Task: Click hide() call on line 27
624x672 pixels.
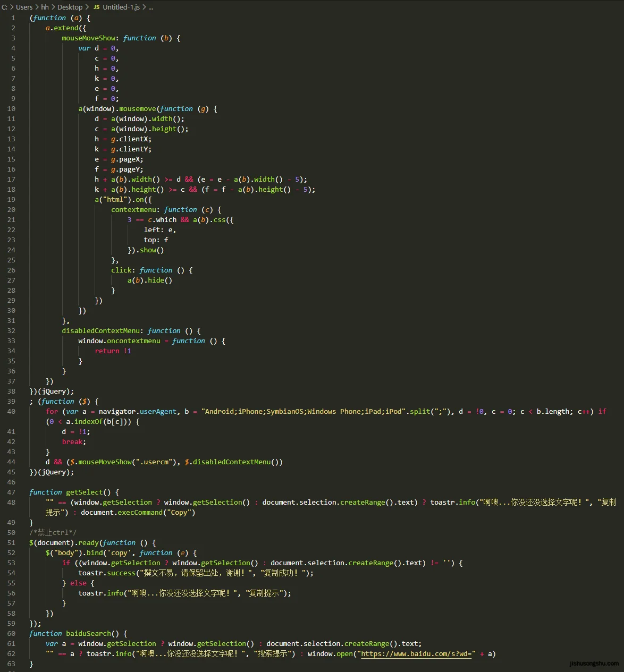Action: (x=160, y=280)
